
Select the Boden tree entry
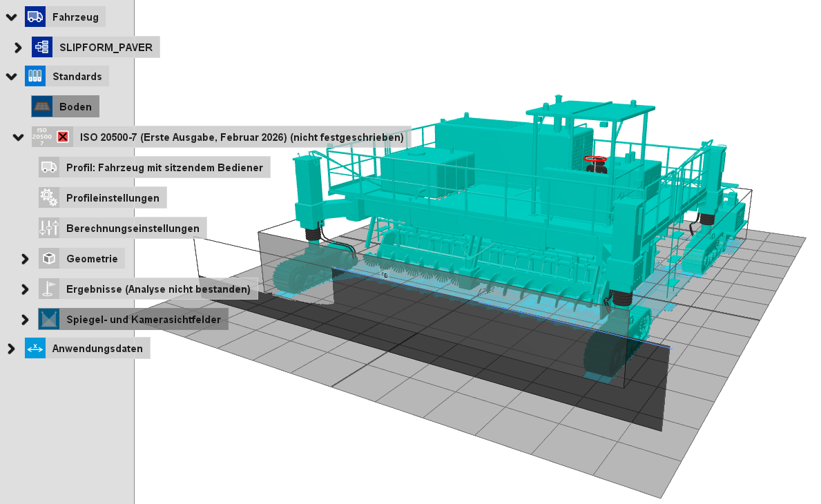[75, 107]
